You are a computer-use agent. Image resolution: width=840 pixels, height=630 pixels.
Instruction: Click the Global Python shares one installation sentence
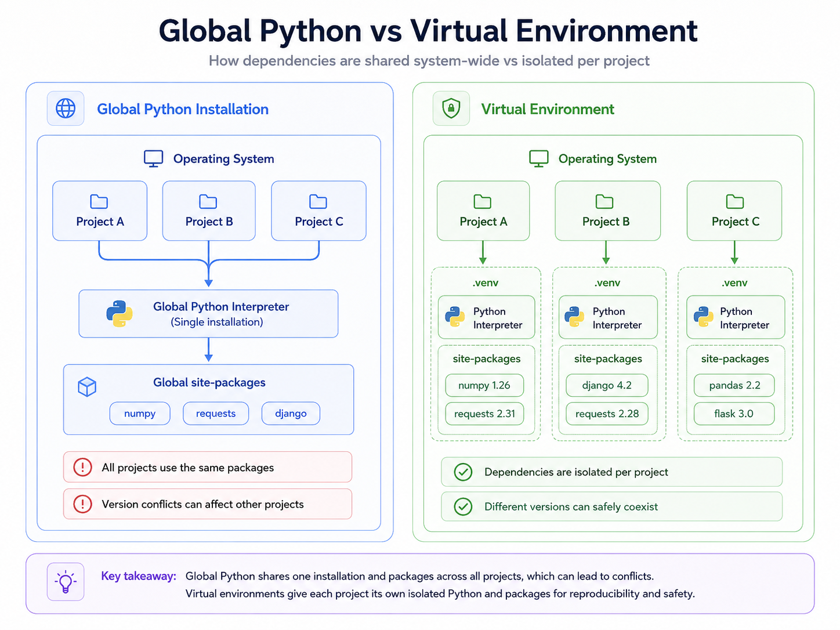pos(419,576)
